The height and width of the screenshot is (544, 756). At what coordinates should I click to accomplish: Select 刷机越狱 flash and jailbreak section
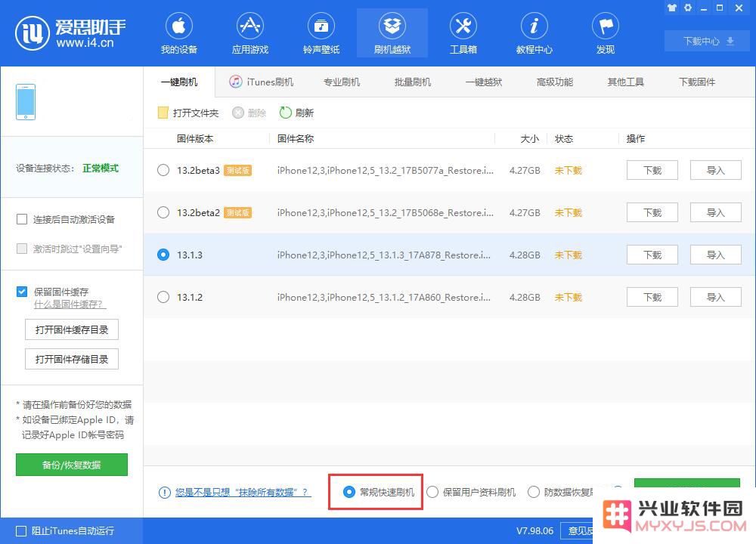coord(392,33)
